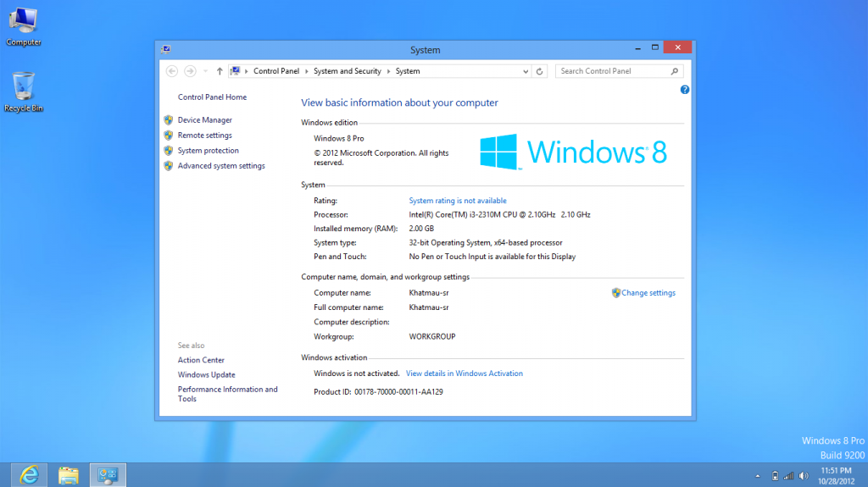Open the Computer desktop icon

23,26
